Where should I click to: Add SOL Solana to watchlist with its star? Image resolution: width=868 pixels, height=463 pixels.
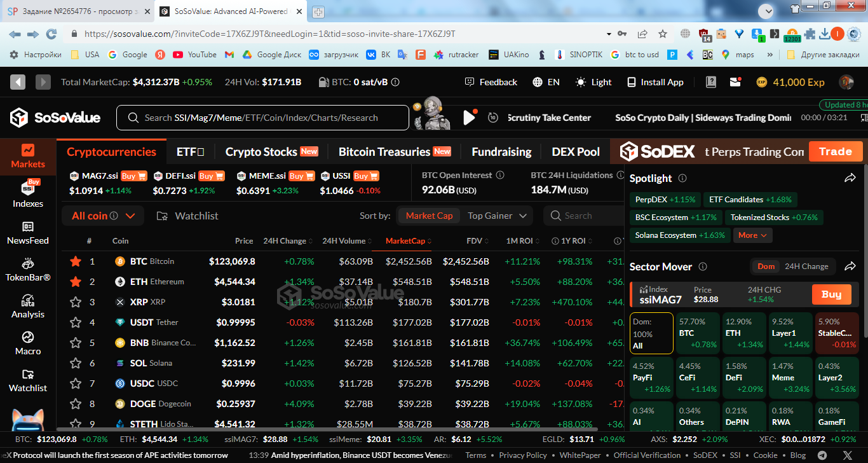pyautogui.click(x=76, y=363)
